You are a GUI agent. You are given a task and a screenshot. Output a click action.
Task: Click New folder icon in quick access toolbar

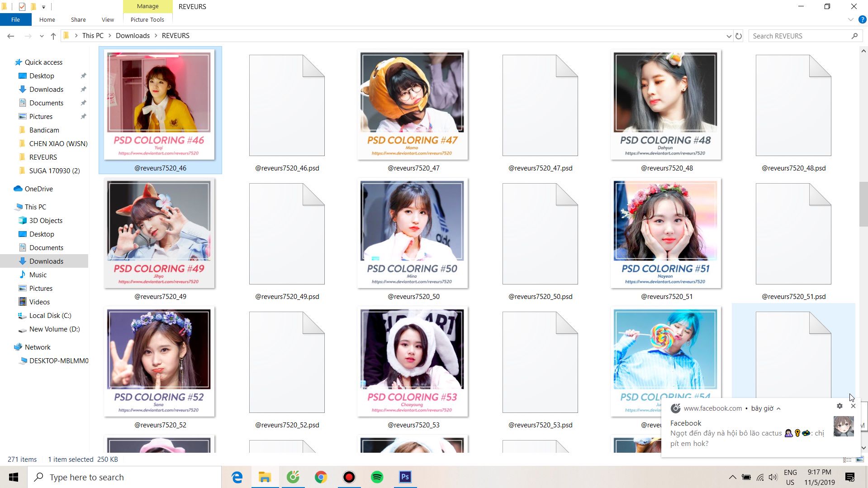(x=33, y=6)
